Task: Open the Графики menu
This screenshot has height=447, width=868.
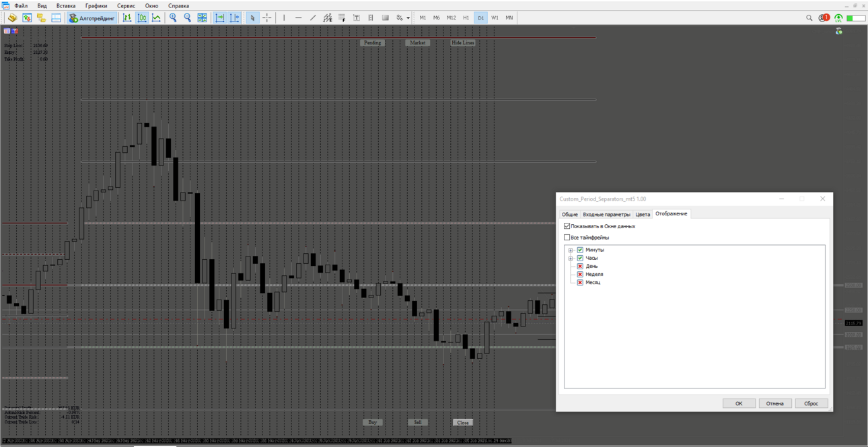Action: click(x=96, y=5)
